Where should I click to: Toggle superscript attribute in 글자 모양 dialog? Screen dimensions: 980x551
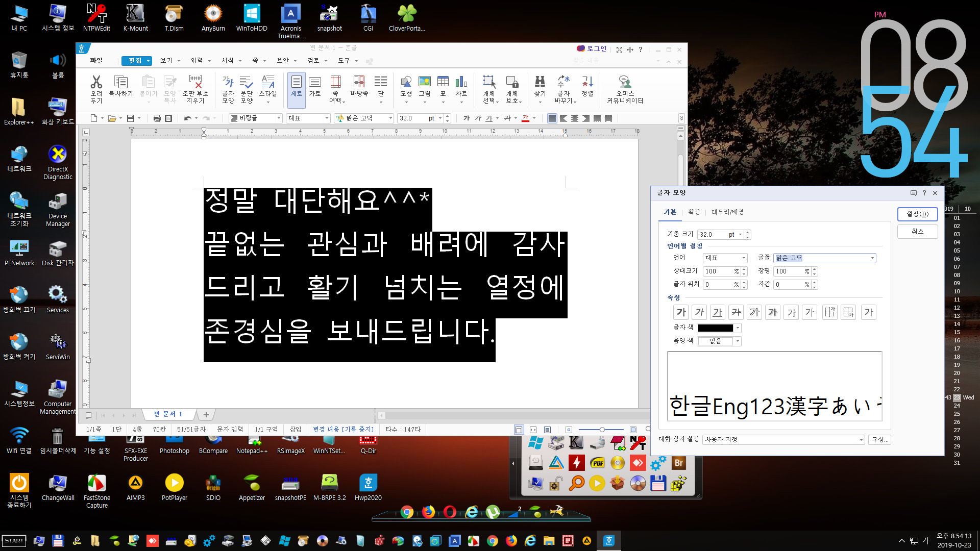click(x=791, y=312)
